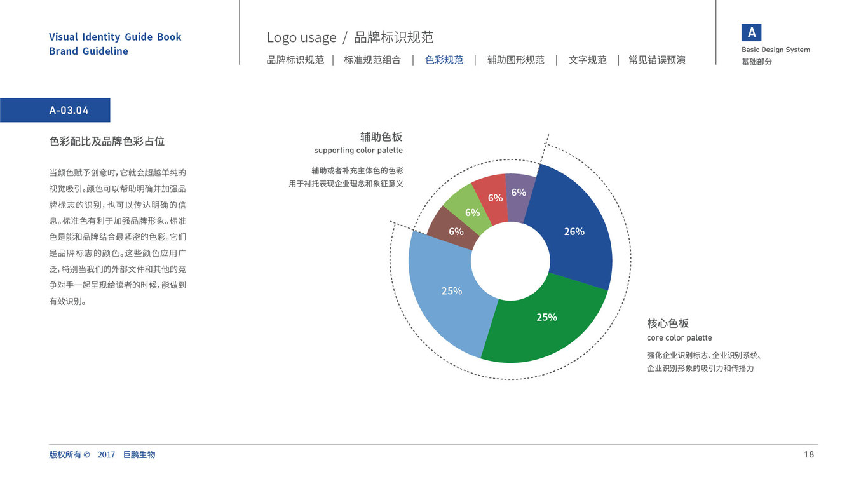
Task: Click the 色彩配比及品牌色彩占位 heading
Action: click(107, 141)
